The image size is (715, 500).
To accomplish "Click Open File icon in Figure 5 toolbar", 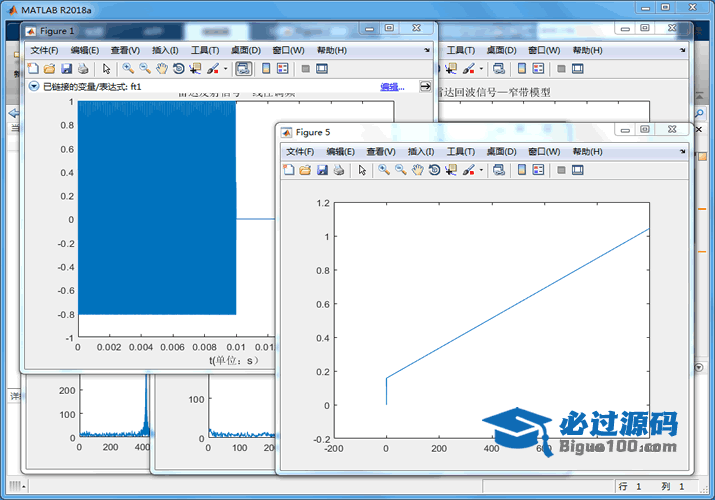I will [306, 170].
